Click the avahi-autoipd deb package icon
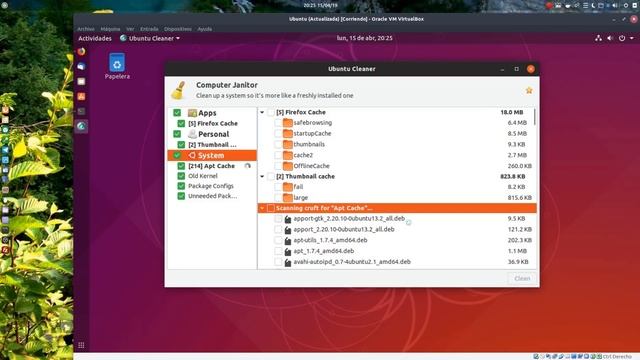 pos(288,262)
